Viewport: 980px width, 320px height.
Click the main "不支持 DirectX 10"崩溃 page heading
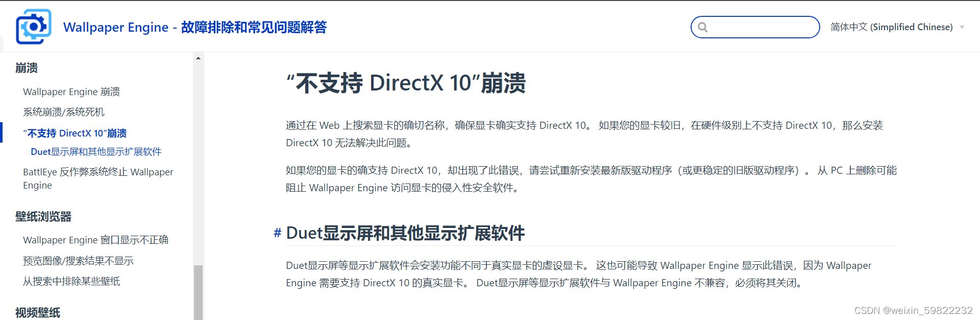tap(406, 83)
